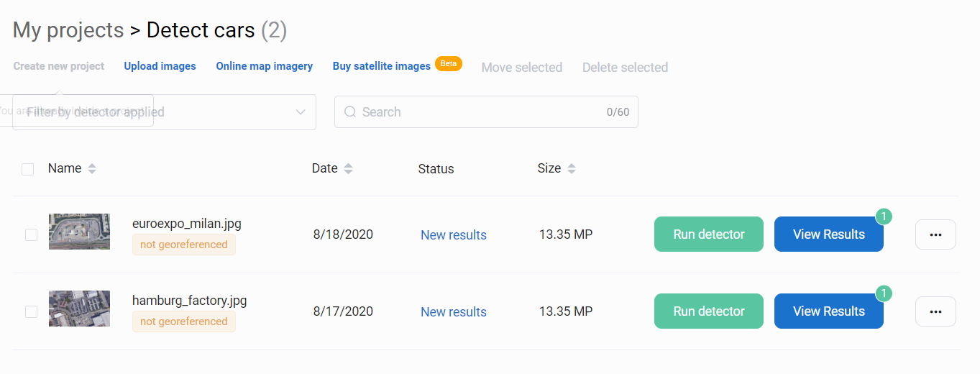Click the search magnifier icon
This screenshot has height=374, width=980.
(350, 112)
